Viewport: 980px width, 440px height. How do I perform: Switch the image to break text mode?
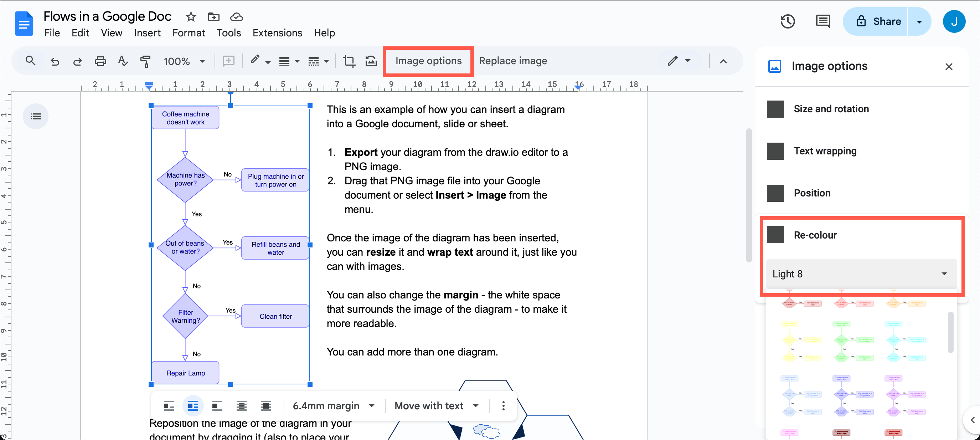coord(217,405)
